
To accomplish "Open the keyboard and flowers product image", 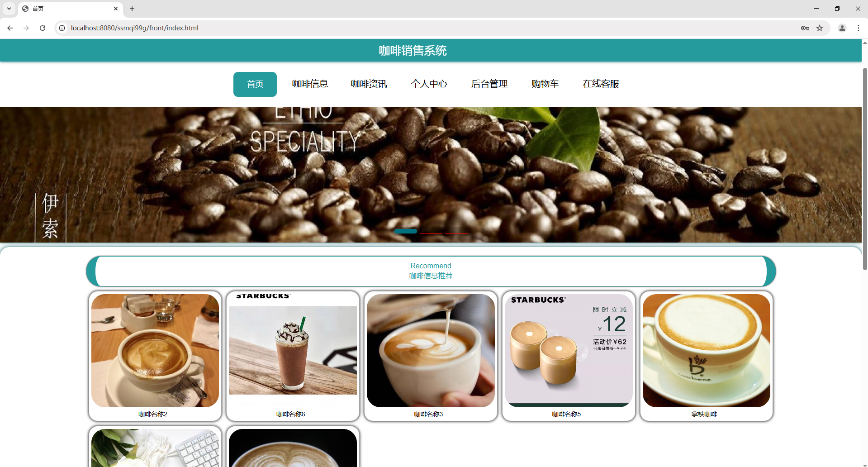I will (x=155, y=448).
